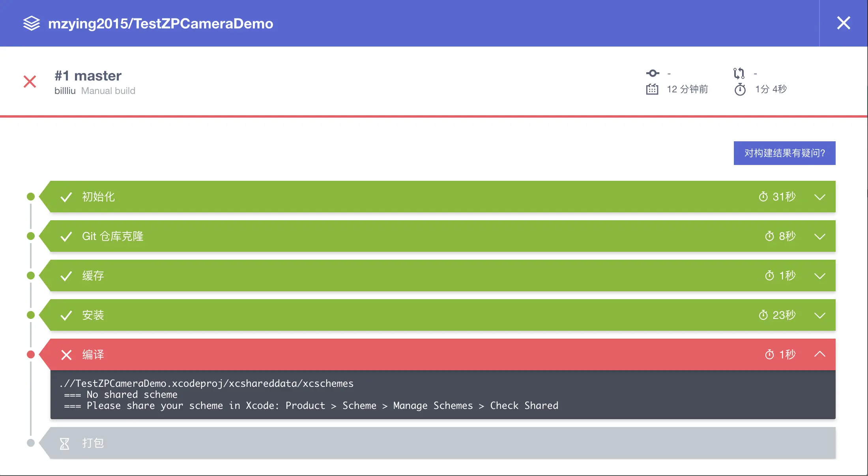Click the 对构建结果有疑问? button
Image resolution: width=868 pixels, height=476 pixels.
coord(784,153)
